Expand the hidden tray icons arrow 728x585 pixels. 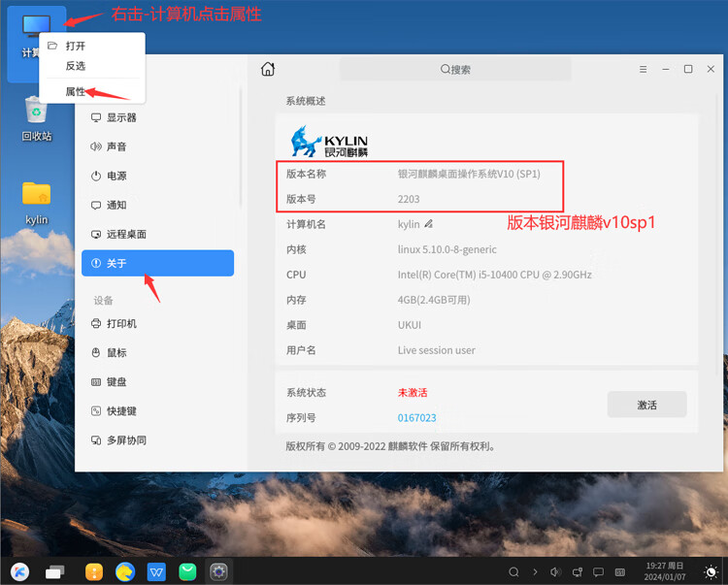[x=535, y=572]
